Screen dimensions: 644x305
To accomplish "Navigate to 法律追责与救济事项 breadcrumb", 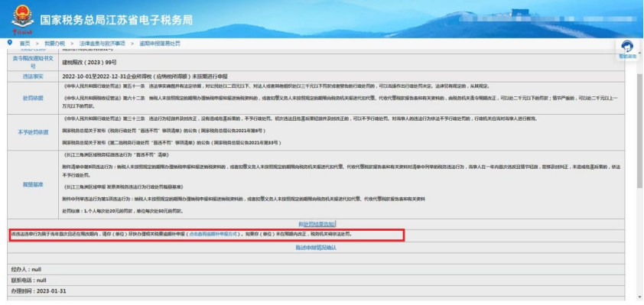I will [x=102, y=43].
